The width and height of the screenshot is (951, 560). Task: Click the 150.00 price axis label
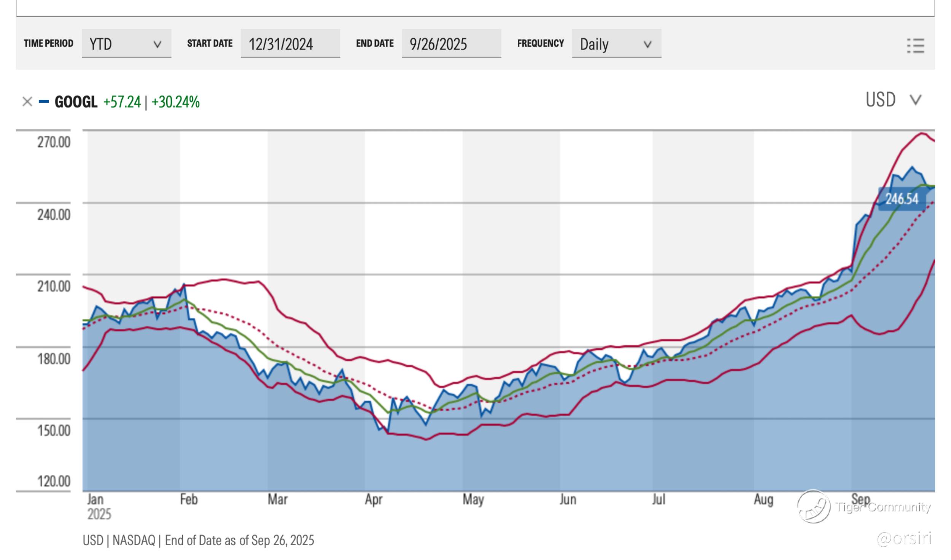pyautogui.click(x=54, y=431)
